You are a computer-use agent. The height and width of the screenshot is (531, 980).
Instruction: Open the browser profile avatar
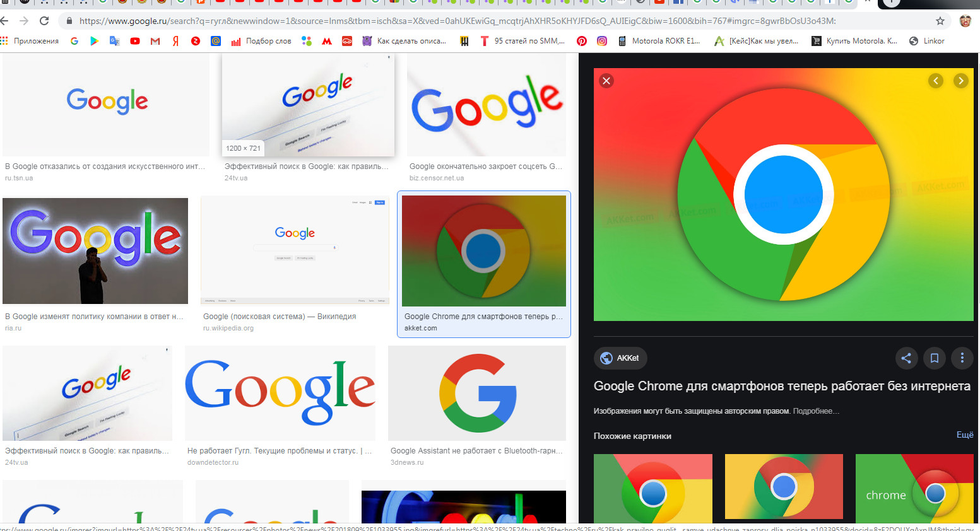tap(965, 21)
